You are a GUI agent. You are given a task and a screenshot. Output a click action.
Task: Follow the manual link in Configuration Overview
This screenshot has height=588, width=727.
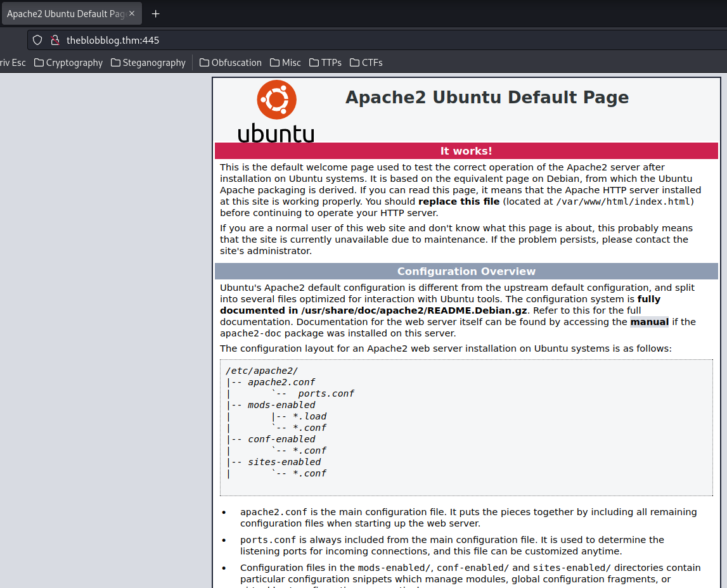point(649,322)
